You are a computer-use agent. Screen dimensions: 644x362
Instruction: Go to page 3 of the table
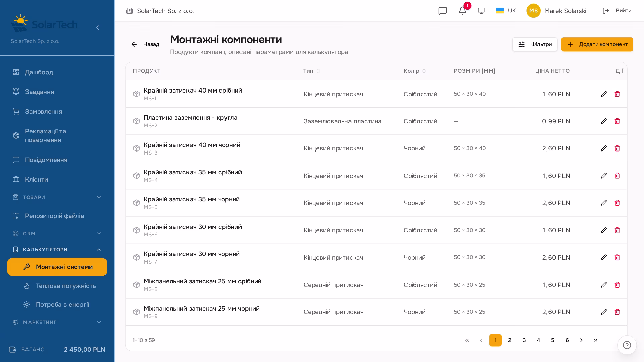pyautogui.click(x=524, y=340)
